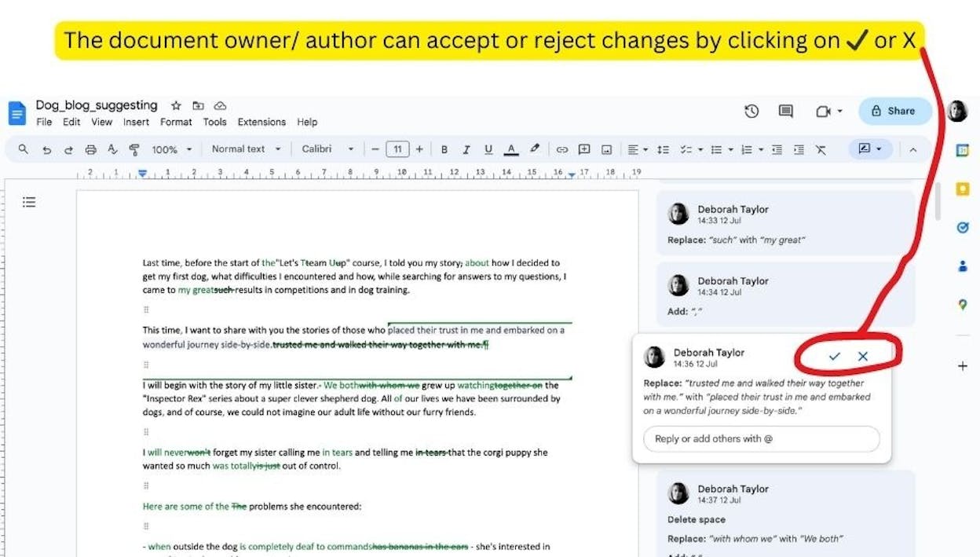Open the Edit menu
Screen dimensions: 980x557
pyautogui.click(x=71, y=122)
